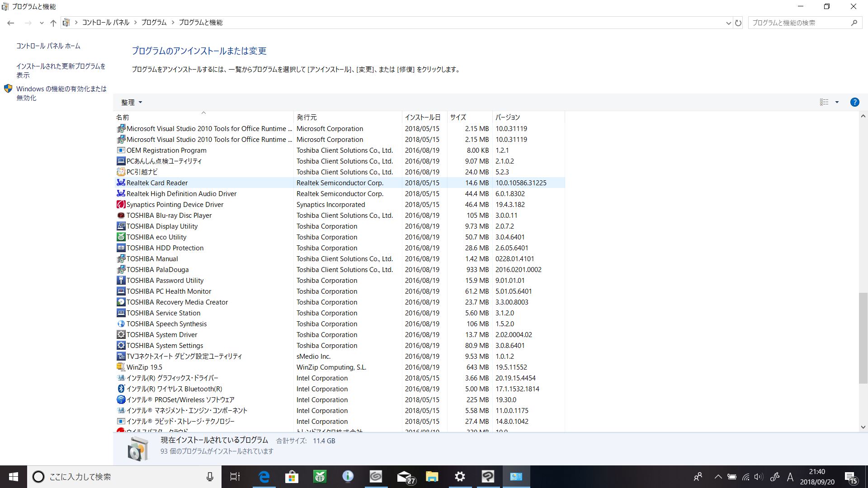The width and height of the screenshot is (868, 488).
Task: Click the back navigation arrow
Action: (11, 23)
